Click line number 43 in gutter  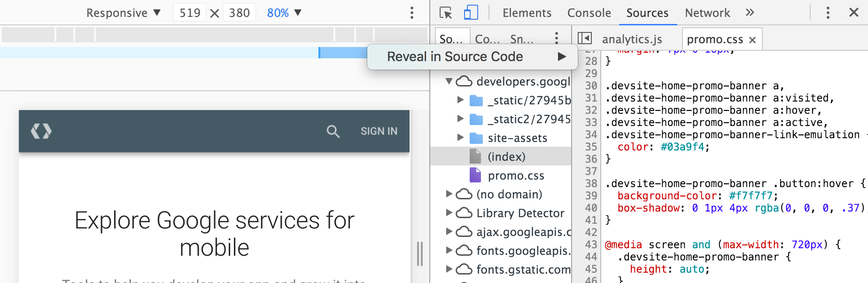591,244
